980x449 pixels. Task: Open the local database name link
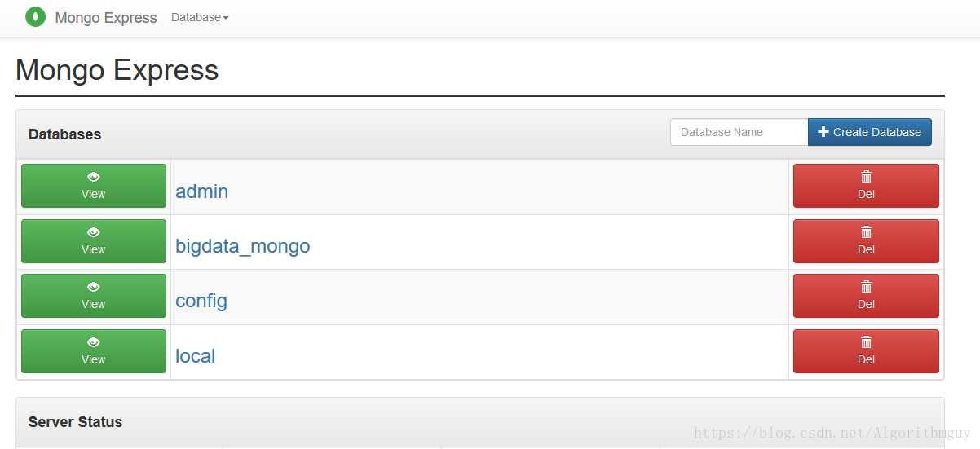click(196, 356)
